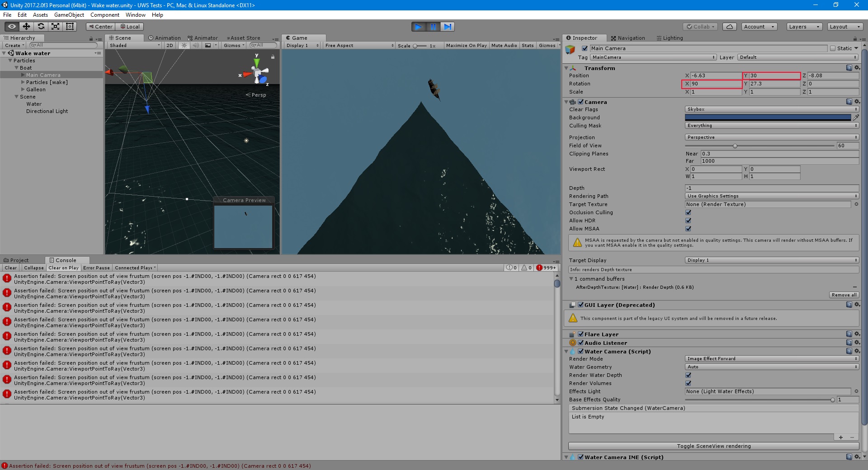This screenshot has height=470, width=868.
Task: Click the Step frame button
Action: pos(448,27)
